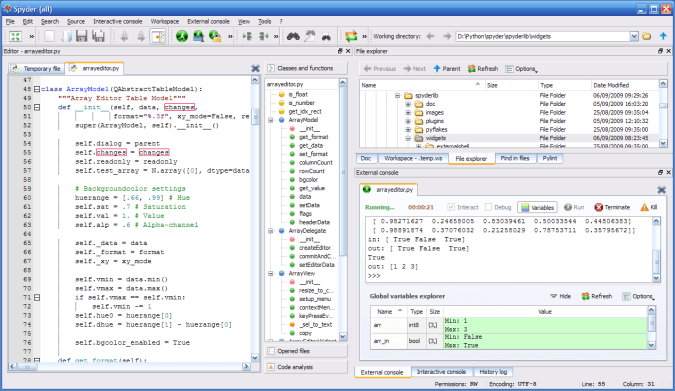Hide the Global variables explorer
This screenshot has height=391, width=675.
[560, 296]
